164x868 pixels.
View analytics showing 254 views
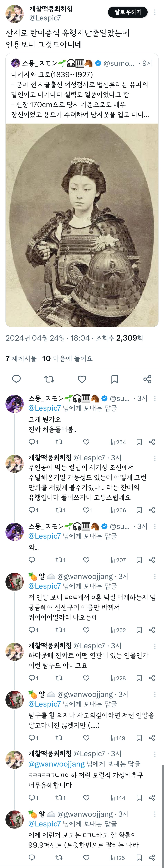point(117,442)
